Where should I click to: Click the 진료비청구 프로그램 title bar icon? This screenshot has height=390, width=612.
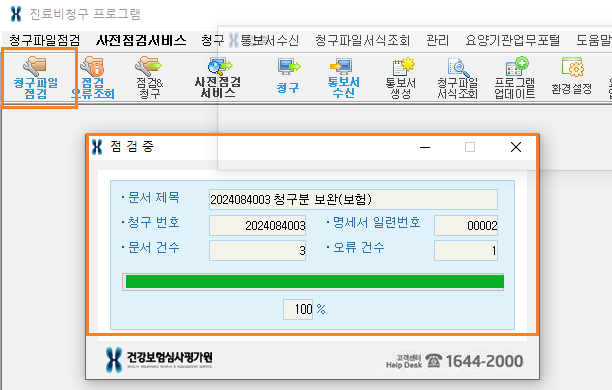pyautogui.click(x=16, y=14)
